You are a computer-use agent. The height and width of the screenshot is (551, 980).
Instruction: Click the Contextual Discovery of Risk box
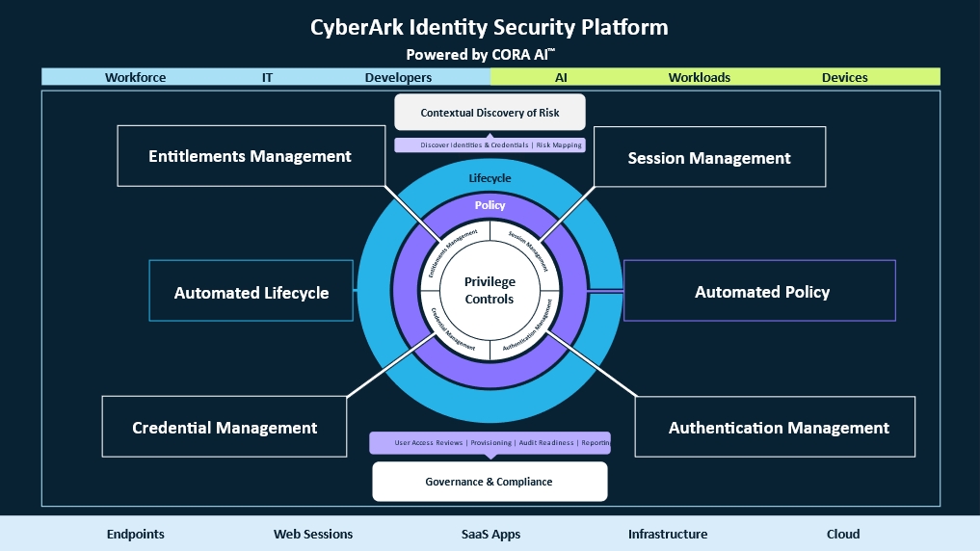pyautogui.click(x=490, y=113)
